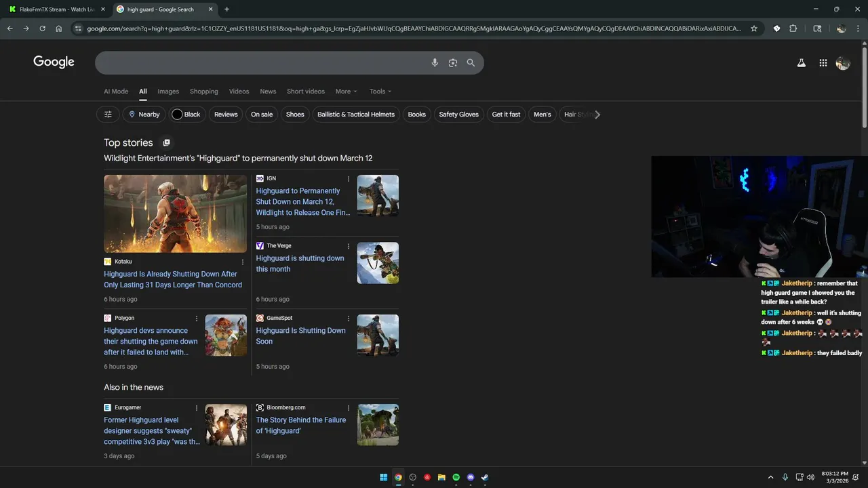Screen dimensions: 868x488
Task: Switch to Short videos tab
Action: point(306,91)
